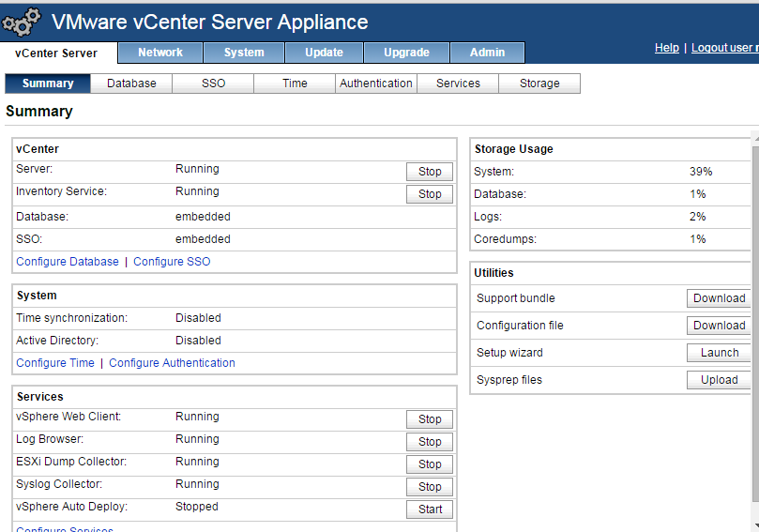Switch to the Network tab

point(160,53)
